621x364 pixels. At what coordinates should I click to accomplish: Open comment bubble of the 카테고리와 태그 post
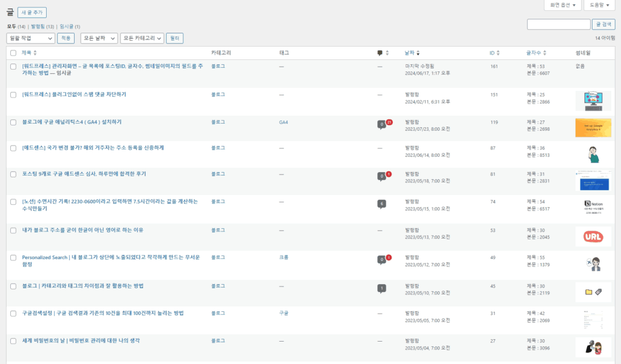click(x=381, y=288)
